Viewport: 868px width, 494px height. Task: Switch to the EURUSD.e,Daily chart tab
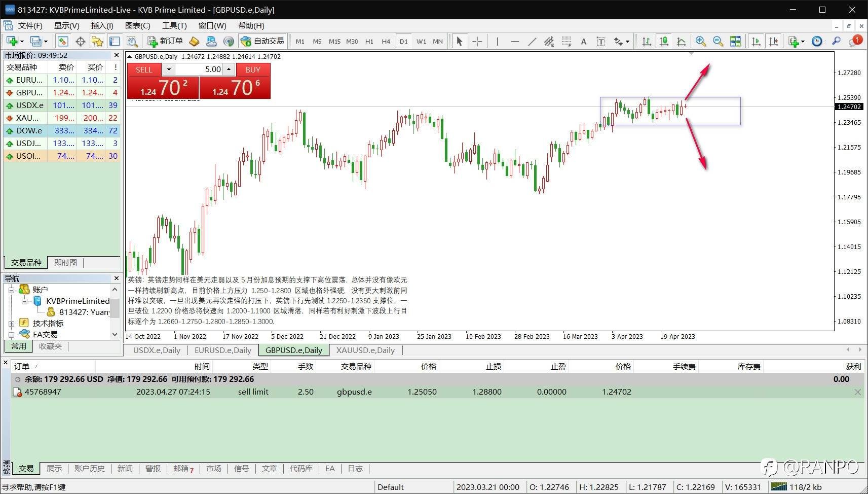pyautogui.click(x=223, y=350)
